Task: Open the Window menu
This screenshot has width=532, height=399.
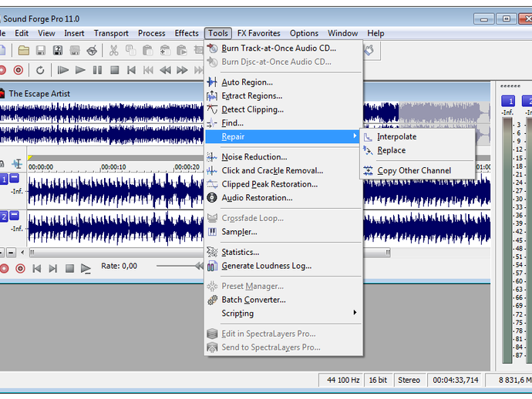Action: [x=342, y=33]
